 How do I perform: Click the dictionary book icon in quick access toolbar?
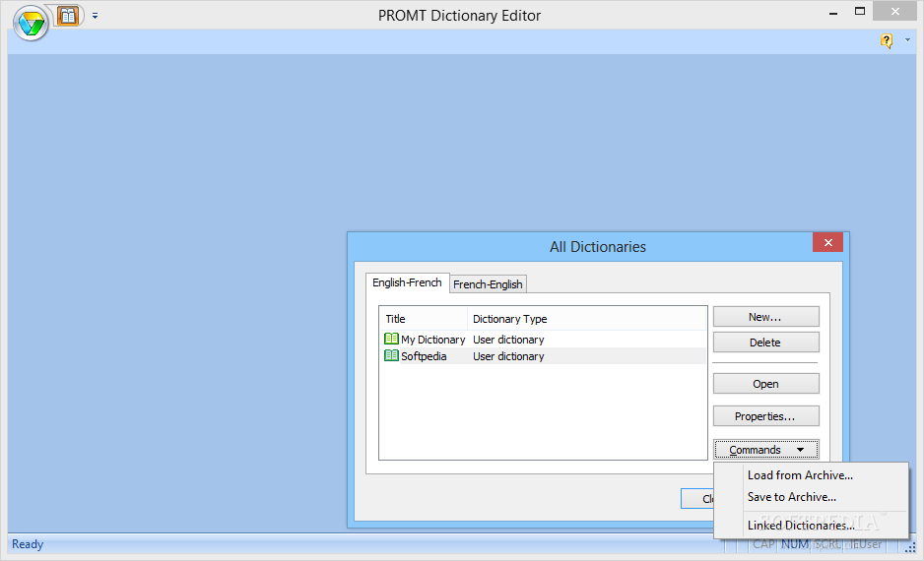click(x=68, y=16)
